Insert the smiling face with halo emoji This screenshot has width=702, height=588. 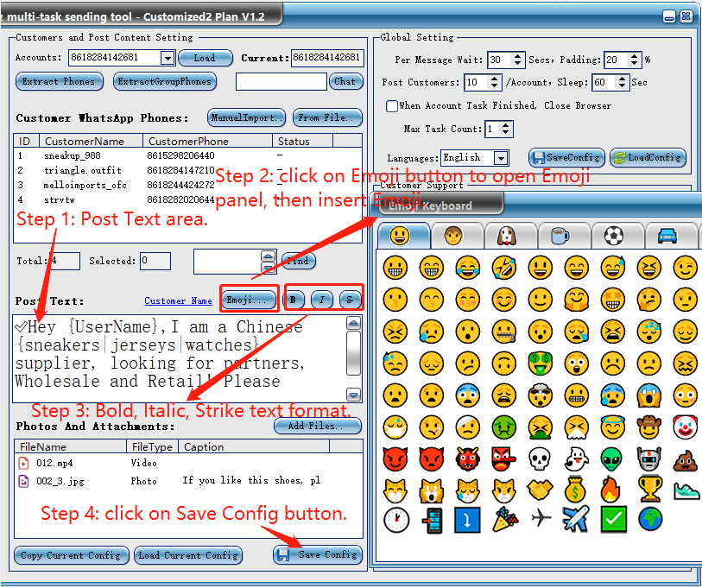(x=612, y=427)
